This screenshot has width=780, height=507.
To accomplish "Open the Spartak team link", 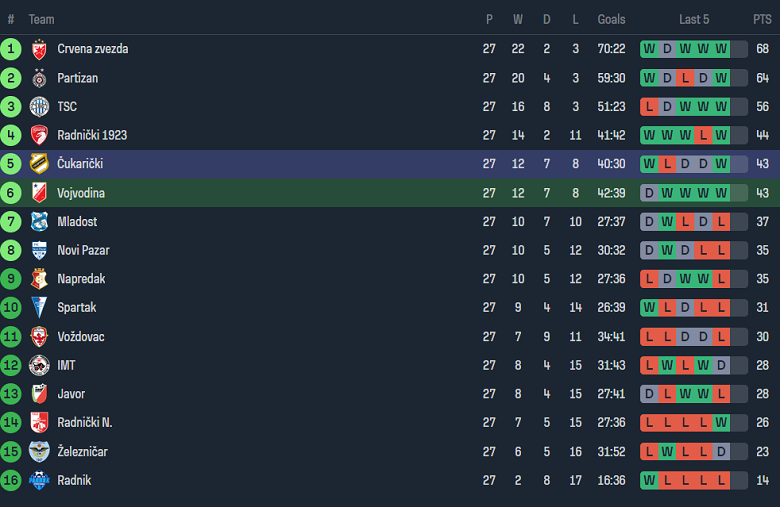I will point(77,308).
